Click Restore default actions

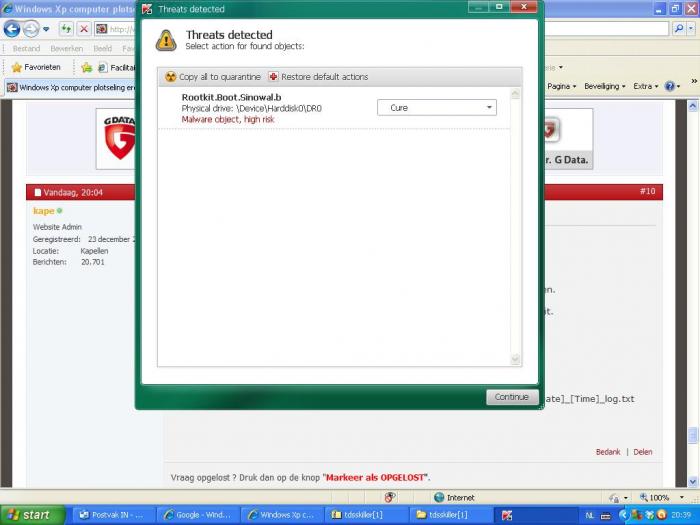[318, 77]
